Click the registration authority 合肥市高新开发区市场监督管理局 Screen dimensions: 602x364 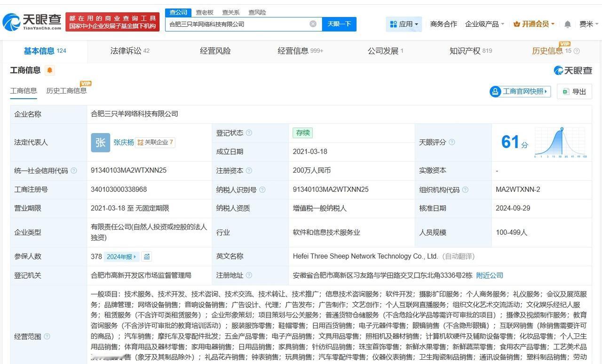141,275
